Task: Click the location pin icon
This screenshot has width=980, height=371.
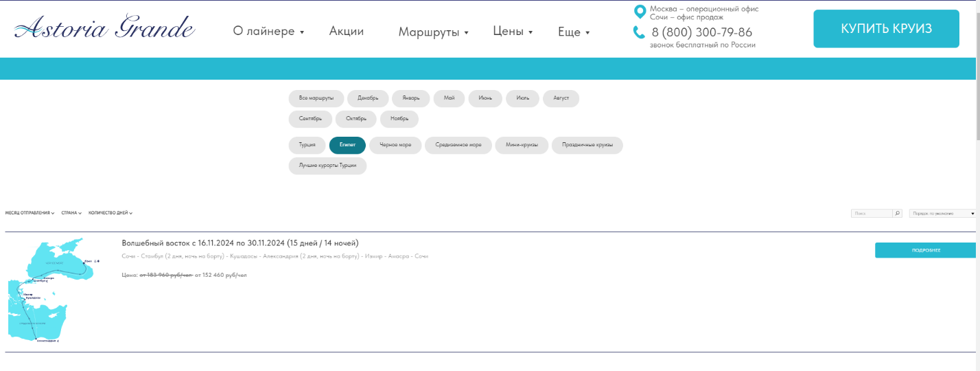Action: pos(640,12)
